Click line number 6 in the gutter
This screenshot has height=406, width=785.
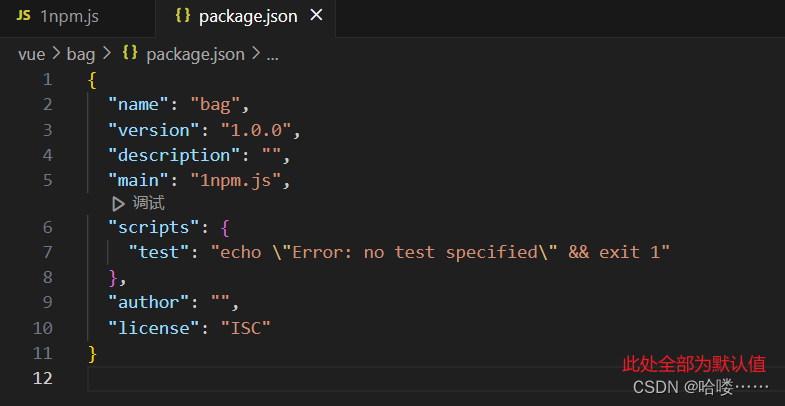(x=47, y=228)
